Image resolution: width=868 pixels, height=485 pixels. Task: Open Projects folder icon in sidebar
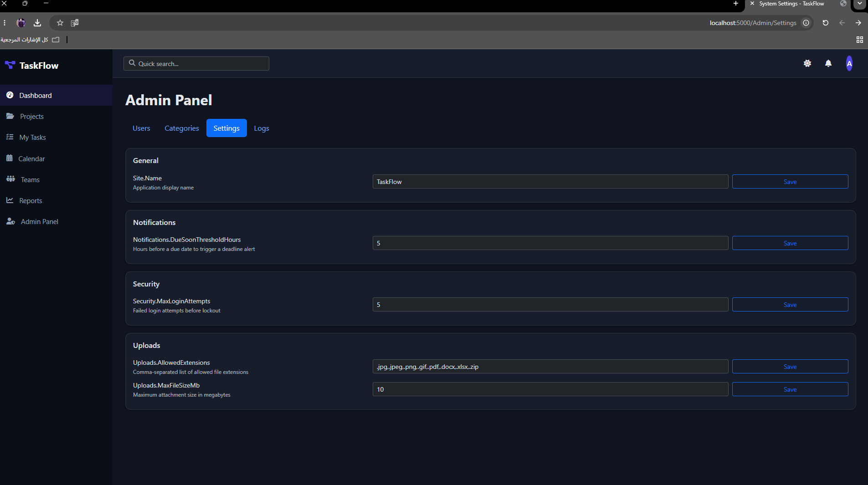click(10, 116)
